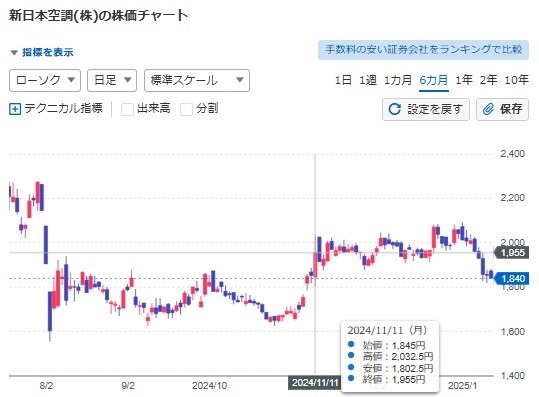Image resolution: width=539 pixels, height=397 pixels.
Task: Click the テクニカル指標 label
Action: pyautogui.click(x=64, y=108)
